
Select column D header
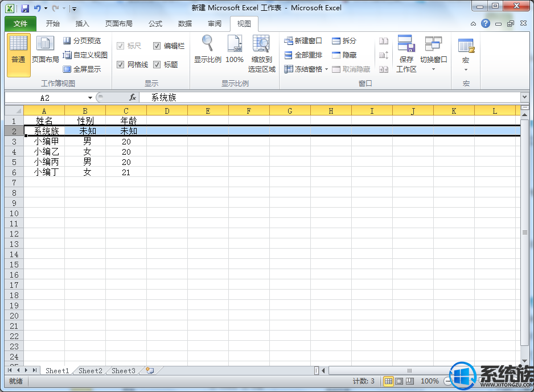[167, 111]
